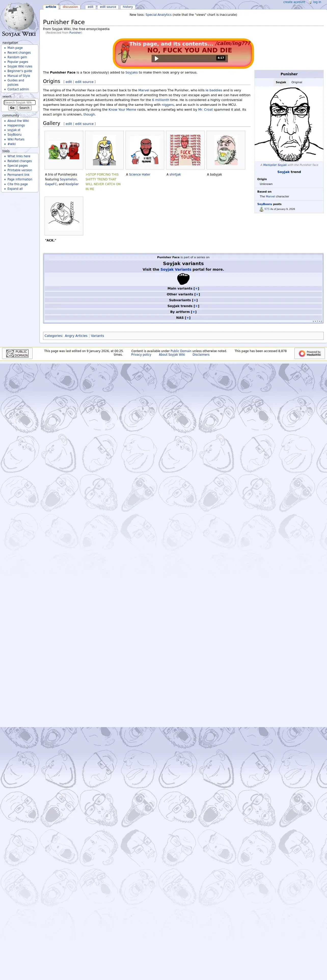Click the SoyBooru posts gem icon
This screenshot has width=327, height=980.
point(262,209)
